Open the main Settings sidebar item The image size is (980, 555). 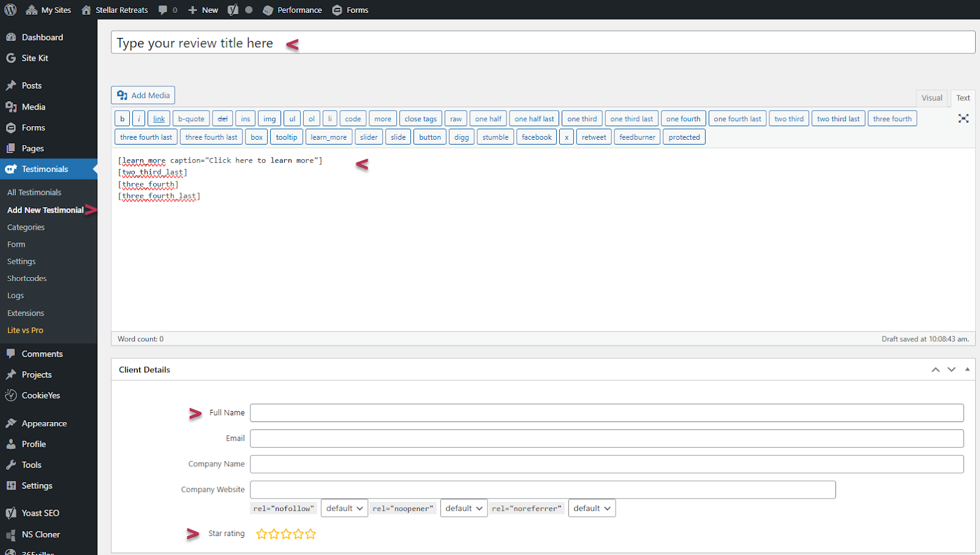click(x=48, y=486)
